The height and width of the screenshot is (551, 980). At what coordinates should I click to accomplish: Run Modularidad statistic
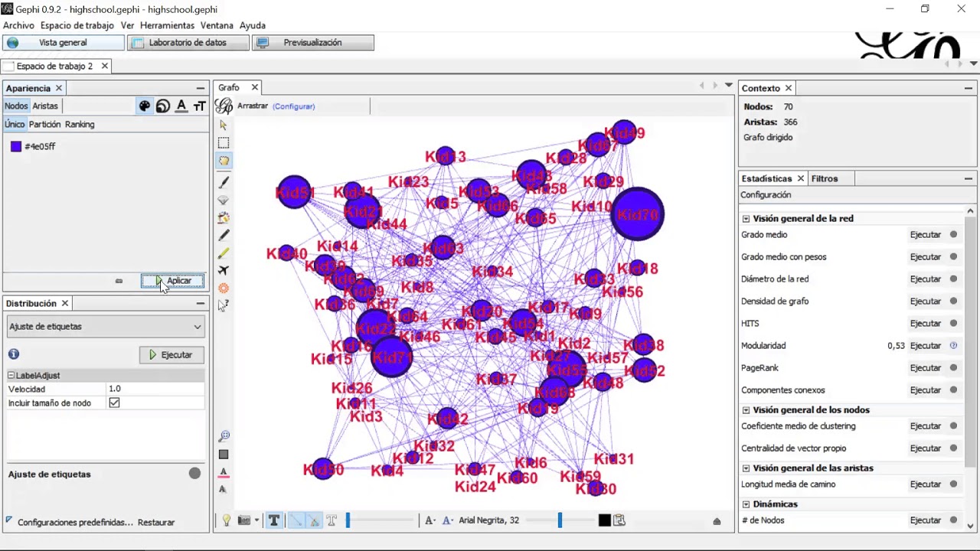coord(925,346)
